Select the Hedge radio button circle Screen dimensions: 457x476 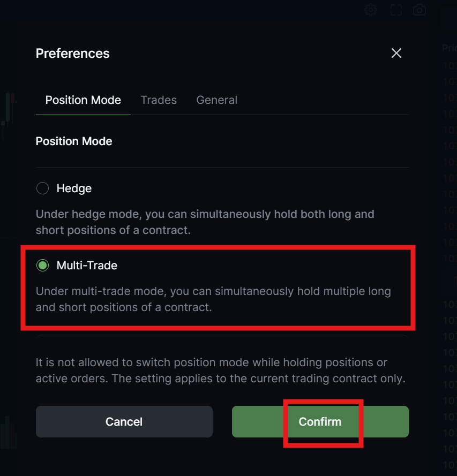click(x=42, y=188)
